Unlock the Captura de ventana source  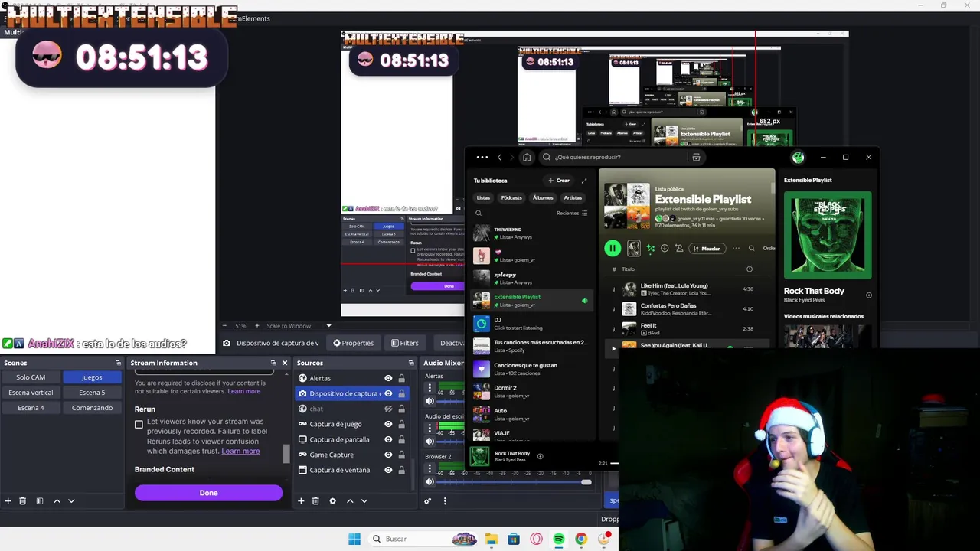pos(401,470)
